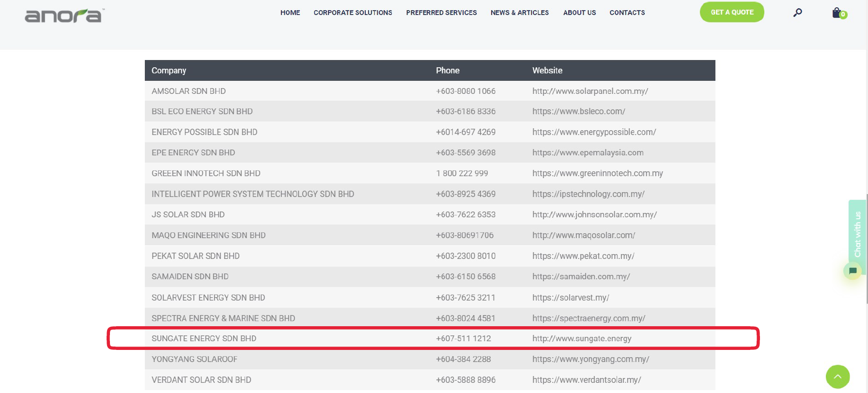Click the Anora logo

pyautogui.click(x=64, y=15)
